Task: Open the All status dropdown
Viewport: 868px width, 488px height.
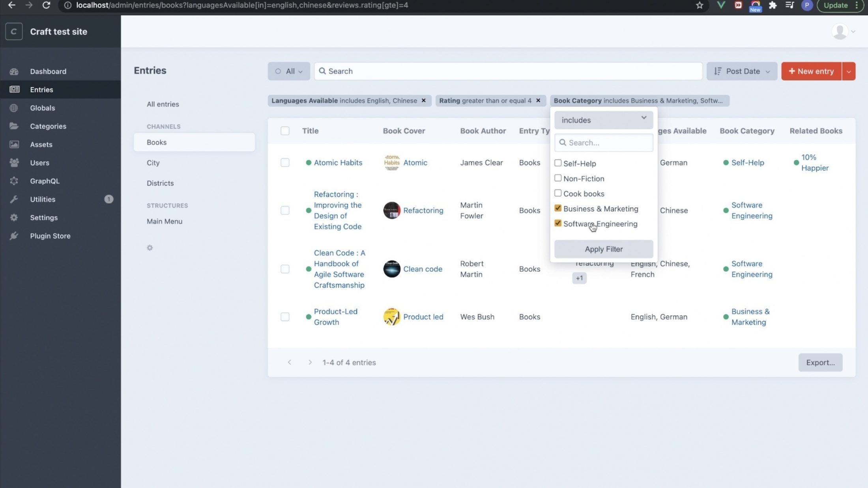Action: click(x=289, y=71)
